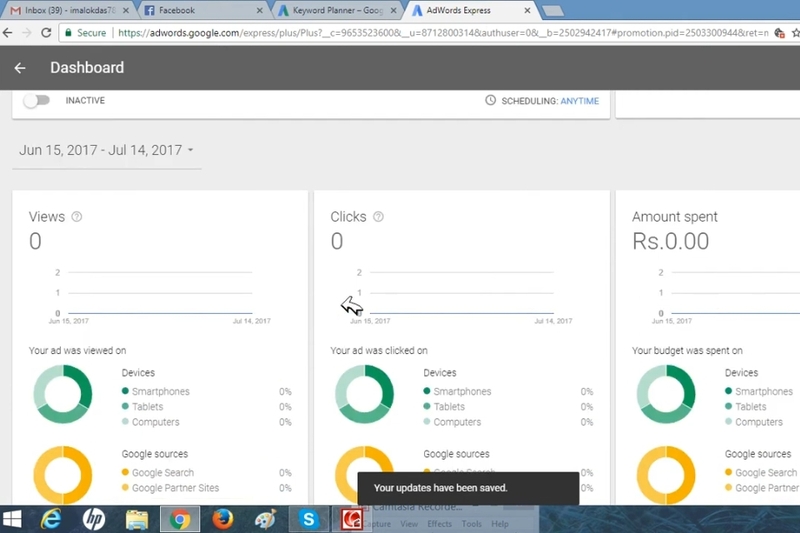Open Camtasia Recorder from taskbar
Screen dimensions: 800x533
tap(352, 519)
